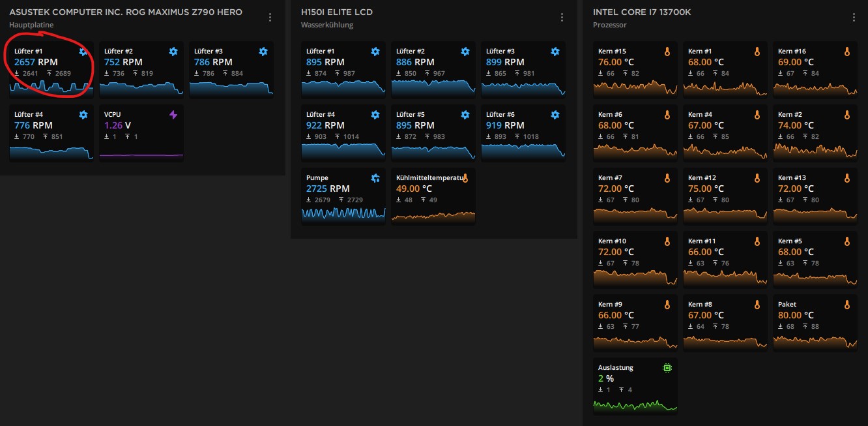Click the fan icon of Hauptplatine Lüfter #2
Screen dimensions: 868x426
(x=173, y=52)
